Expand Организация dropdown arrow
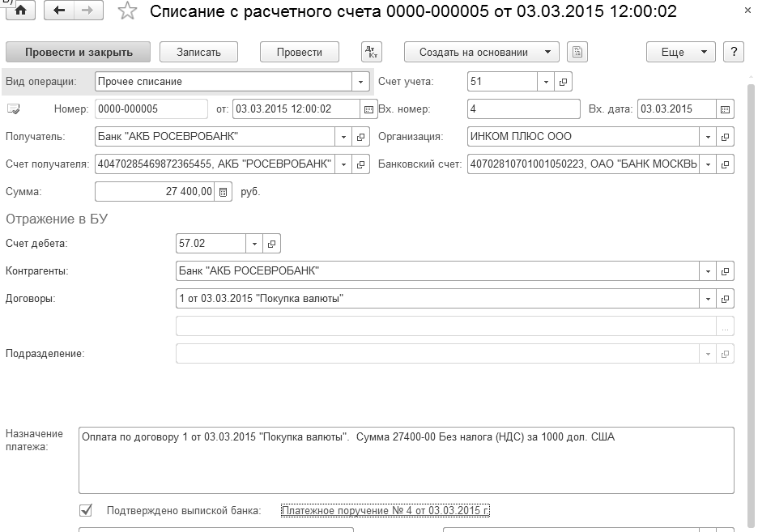Screen dimensions: 758x532 708,137
